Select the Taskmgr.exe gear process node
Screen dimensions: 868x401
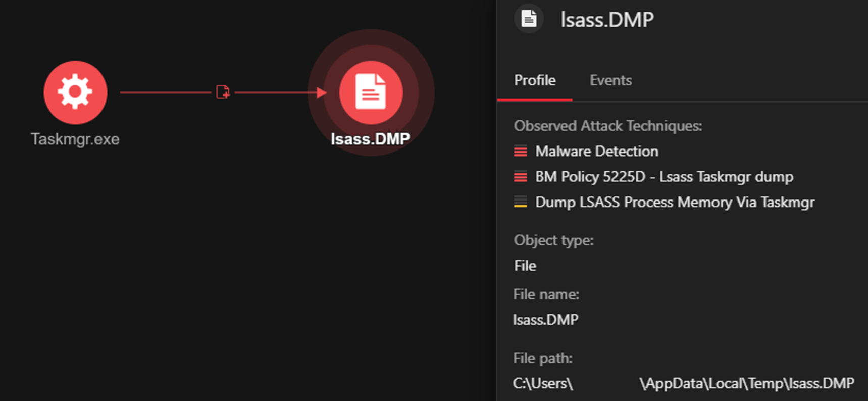click(x=75, y=92)
